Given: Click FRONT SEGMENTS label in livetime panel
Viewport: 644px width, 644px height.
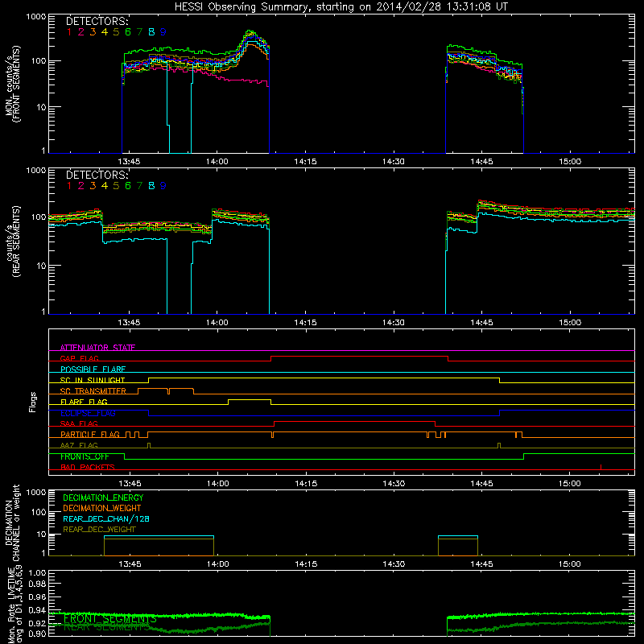Looking at the screenshot, I should [x=110, y=618].
